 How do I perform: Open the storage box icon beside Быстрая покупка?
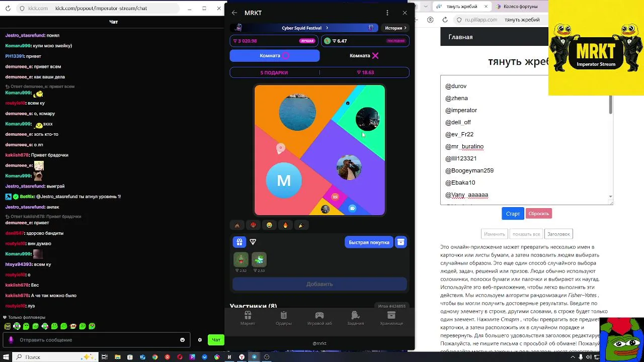click(x=400, y=242)
